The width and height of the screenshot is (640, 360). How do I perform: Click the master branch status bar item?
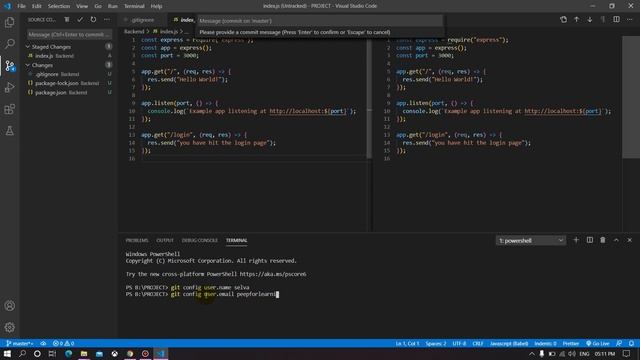point(20,343)
